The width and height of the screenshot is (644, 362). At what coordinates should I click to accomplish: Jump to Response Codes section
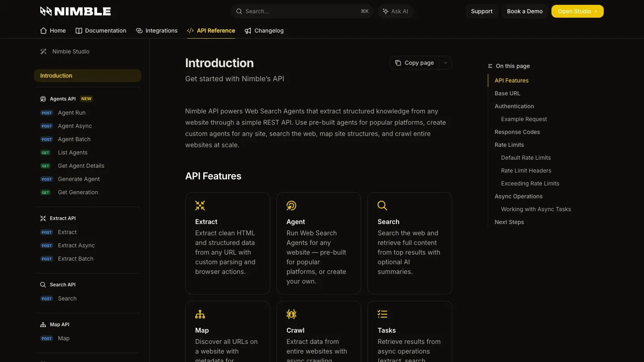pos(517,132)
